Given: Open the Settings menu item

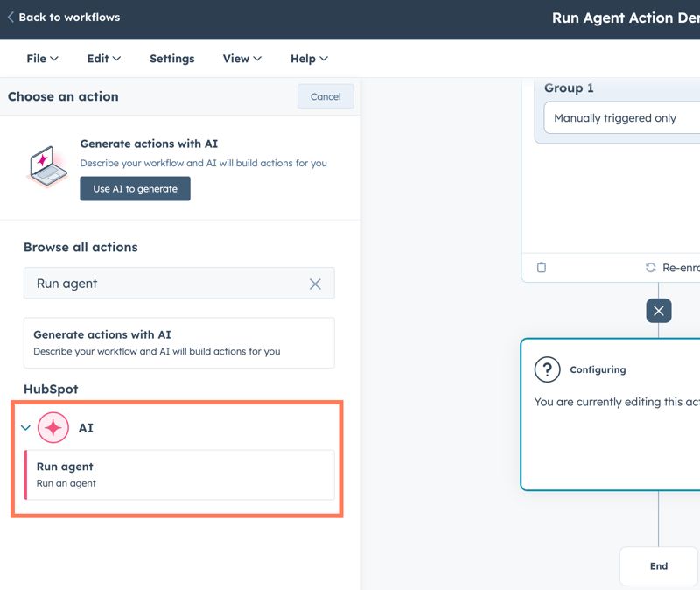Looking at the screenshot, I should pyautogui.click(x=171, y=59).
